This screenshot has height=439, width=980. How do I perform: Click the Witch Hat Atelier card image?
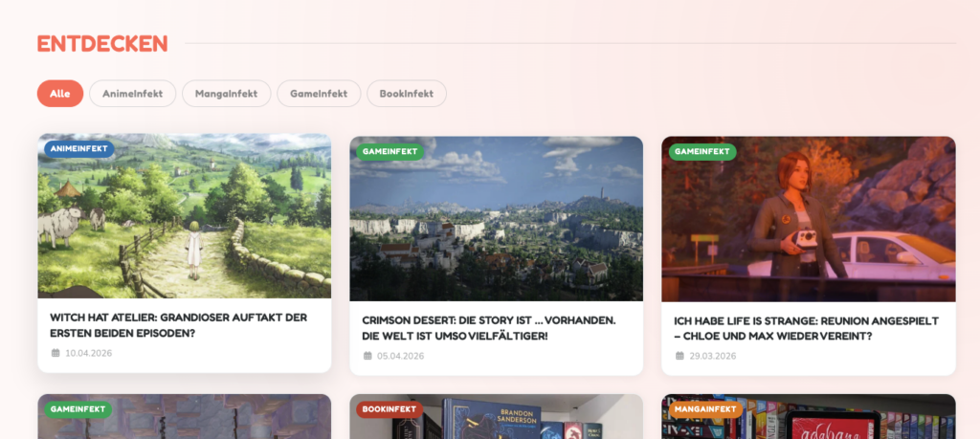point(185,216)
